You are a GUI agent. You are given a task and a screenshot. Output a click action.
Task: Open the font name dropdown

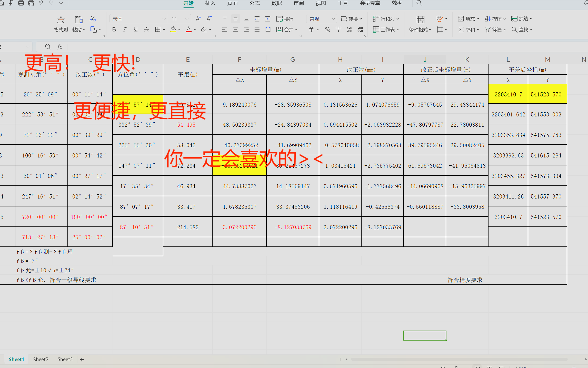(164, 19)
